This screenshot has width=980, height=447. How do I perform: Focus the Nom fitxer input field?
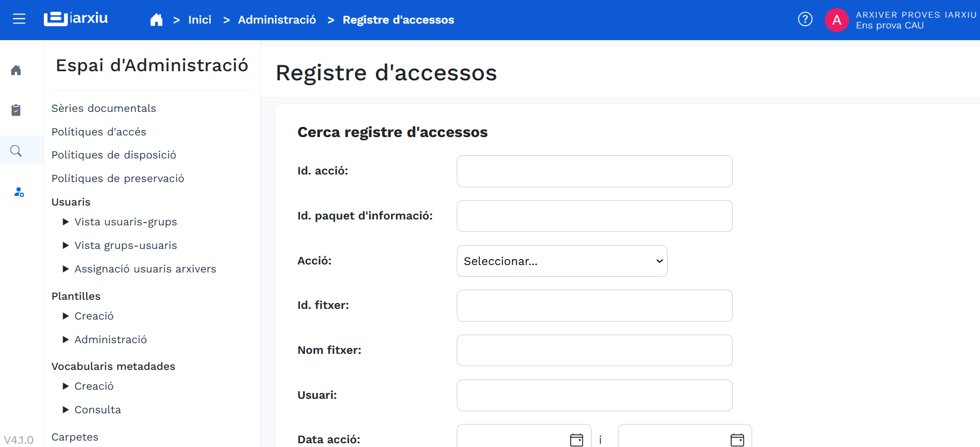[595, 350]
